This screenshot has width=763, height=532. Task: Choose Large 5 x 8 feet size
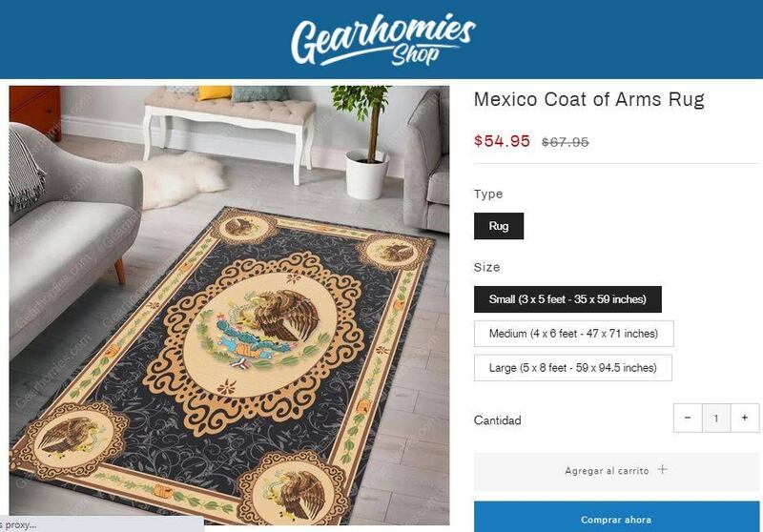[x=573, y=368]
